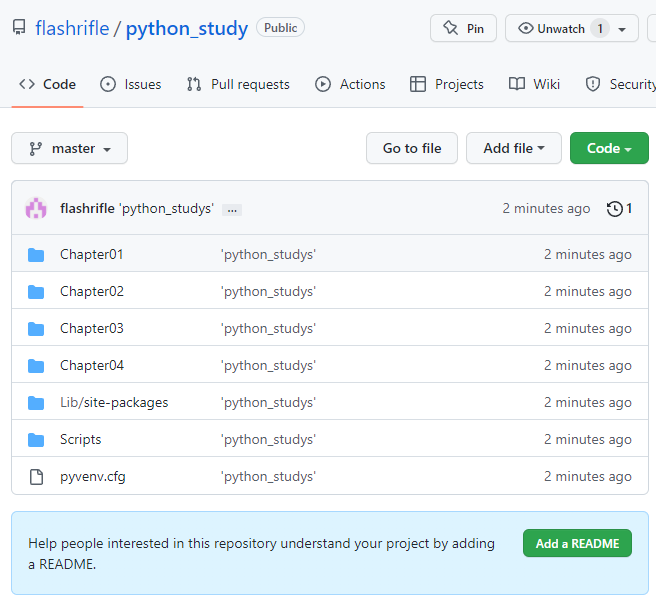Click '2 minutes ago' in Chapter01 row
Screen dimensions: 656x612
[x=588, y=254]
